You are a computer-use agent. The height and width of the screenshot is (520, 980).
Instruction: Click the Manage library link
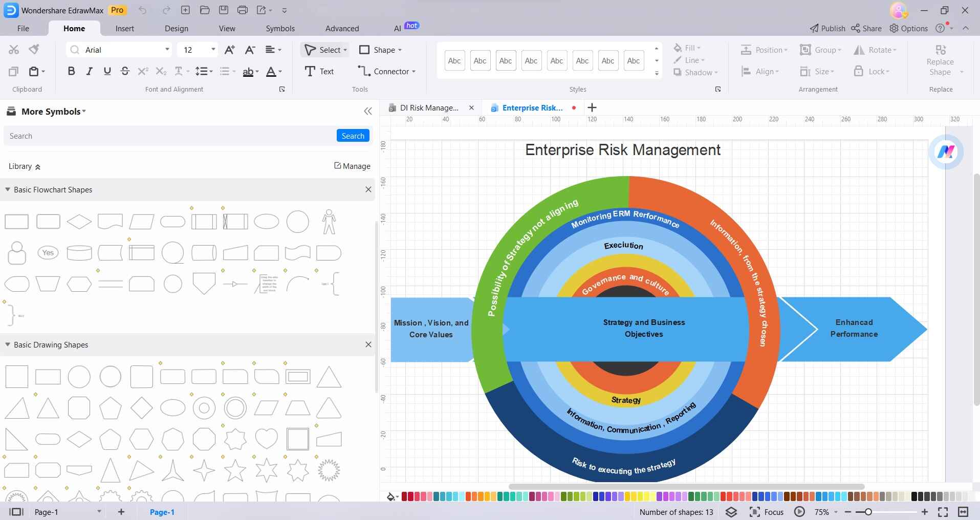pos(352,166)
